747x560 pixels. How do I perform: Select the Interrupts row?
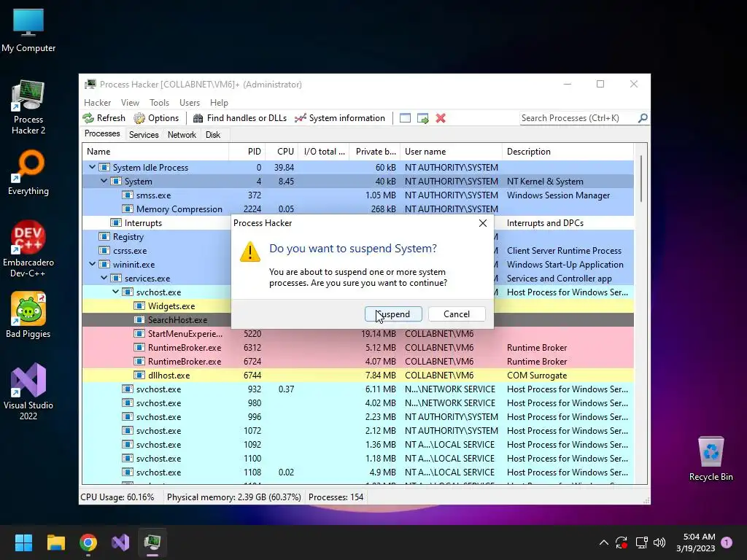coord(357,223)
